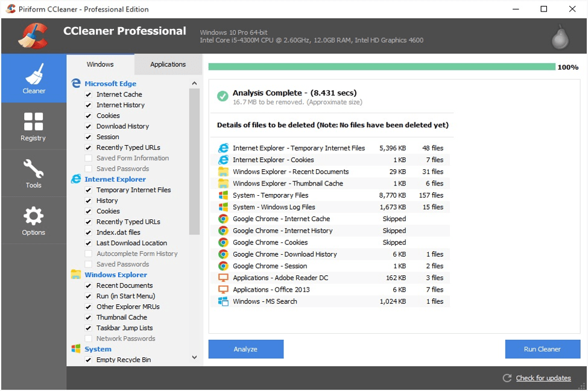Select the Windows tab
Screen dimensions: 588x391
tap(100, 64)
